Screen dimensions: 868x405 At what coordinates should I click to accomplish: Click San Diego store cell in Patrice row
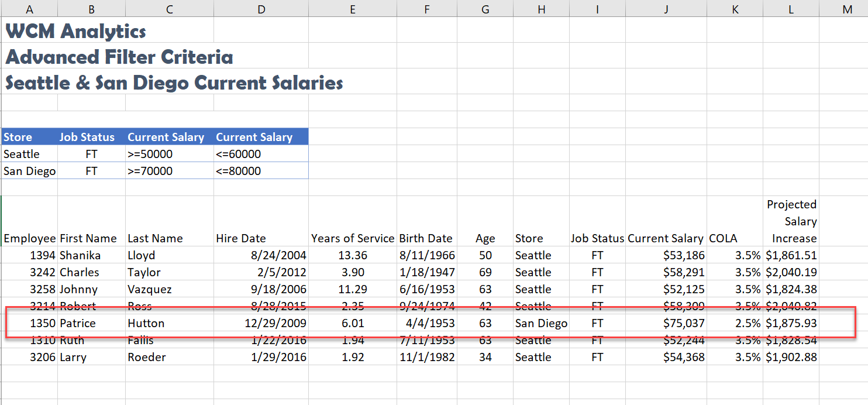(541, 323)
